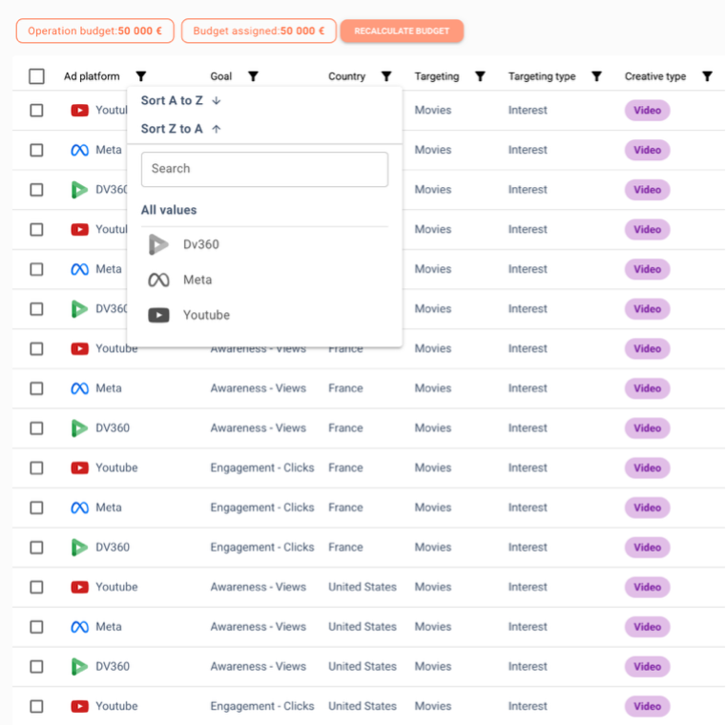Click the Search field in filter popup
Image resolution: width=728 pixels, height=728 pixels.
click(264, 169)
